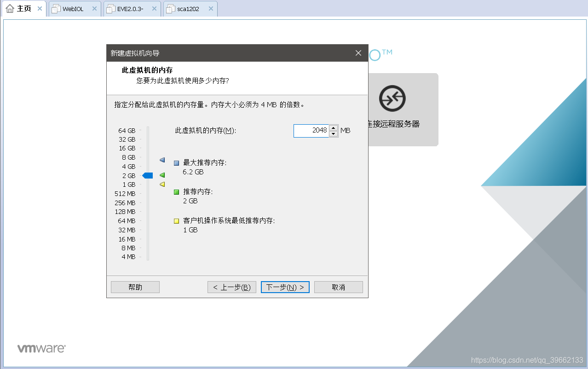588x369 pixels.
Task: Click the green recommended memory marker
Action: (162, 175)
